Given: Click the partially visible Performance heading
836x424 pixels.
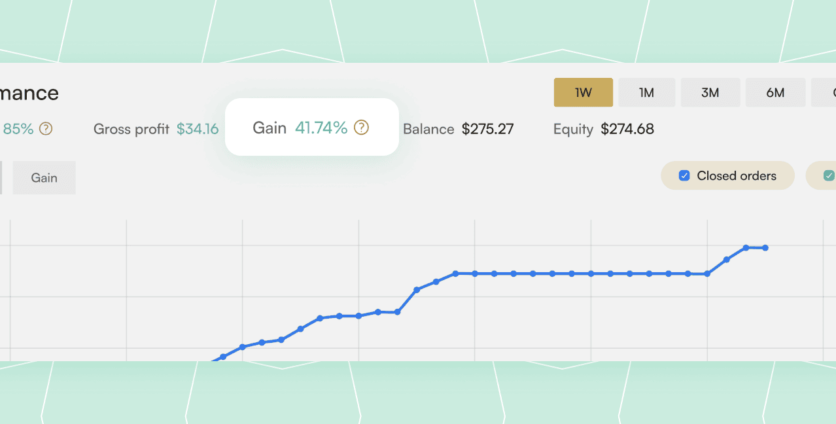Looking at the screenshot, I should (x=29, y=94).
